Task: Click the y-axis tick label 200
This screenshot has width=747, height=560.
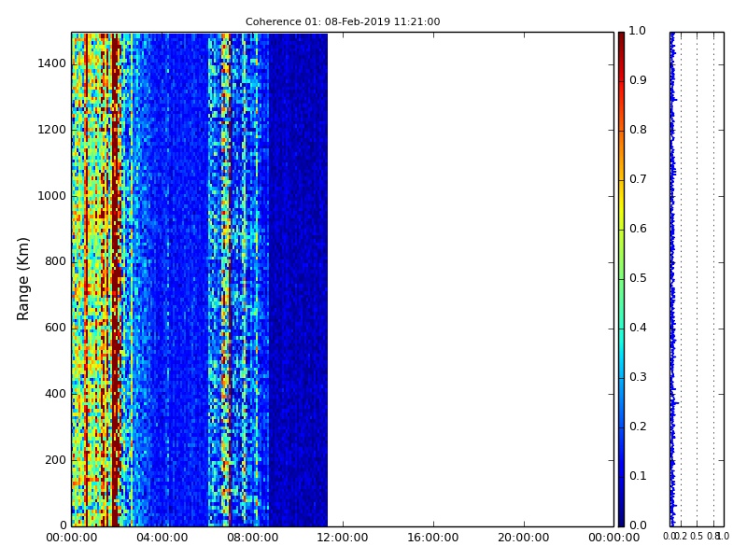Action: 55,460
